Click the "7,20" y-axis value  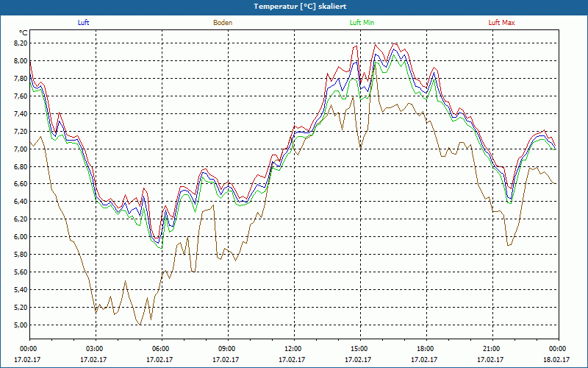click(21, 132)
